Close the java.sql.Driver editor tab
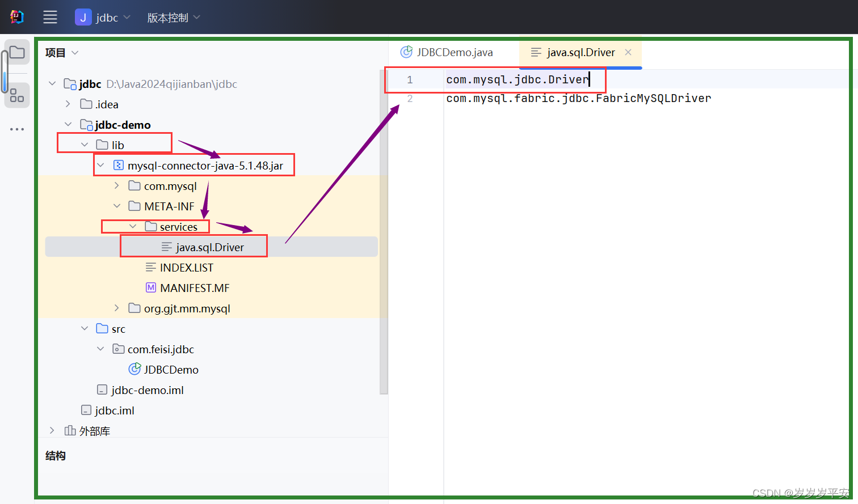Screen dimensions: 858x504 tap(628, 52)
